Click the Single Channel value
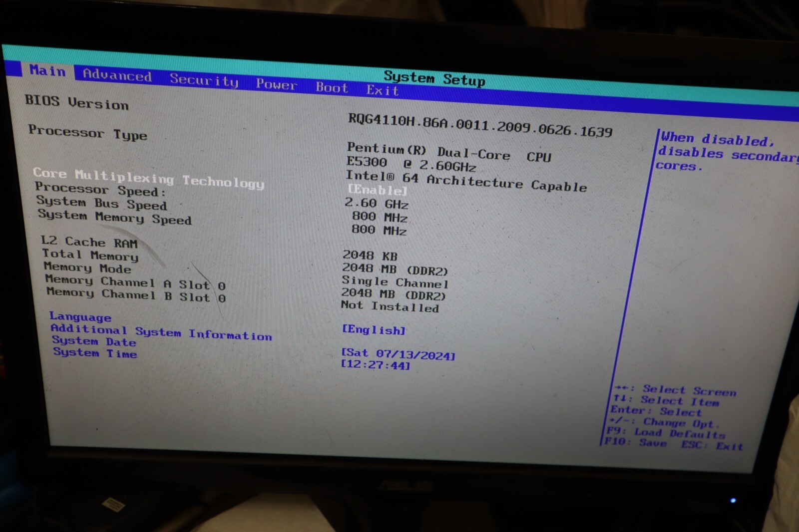The height and width of the screenshot is (532, 799). (x=395, y=282)
